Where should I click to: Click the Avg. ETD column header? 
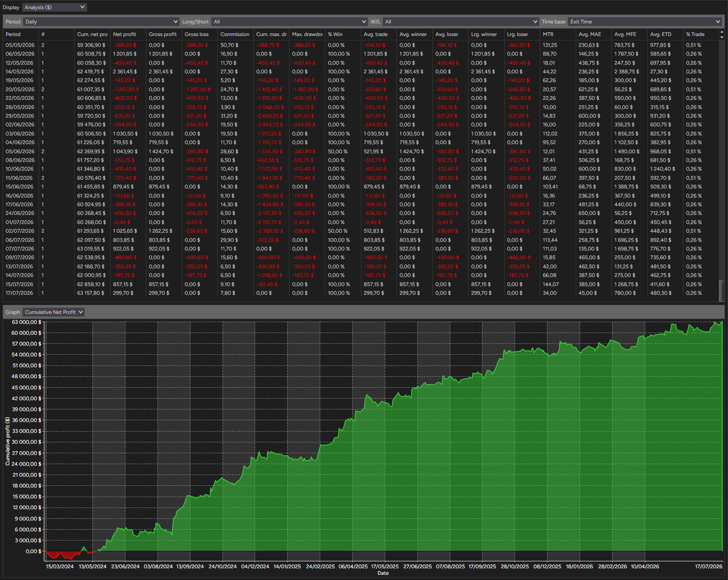click(665, 34)
